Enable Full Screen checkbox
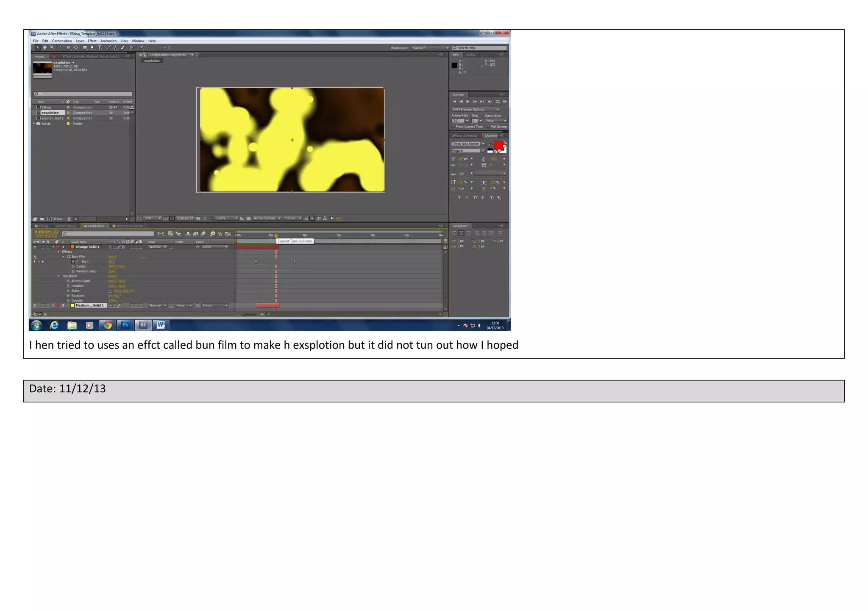The height and width of the screenshot is (613, 868). click(x=489, y=127)
